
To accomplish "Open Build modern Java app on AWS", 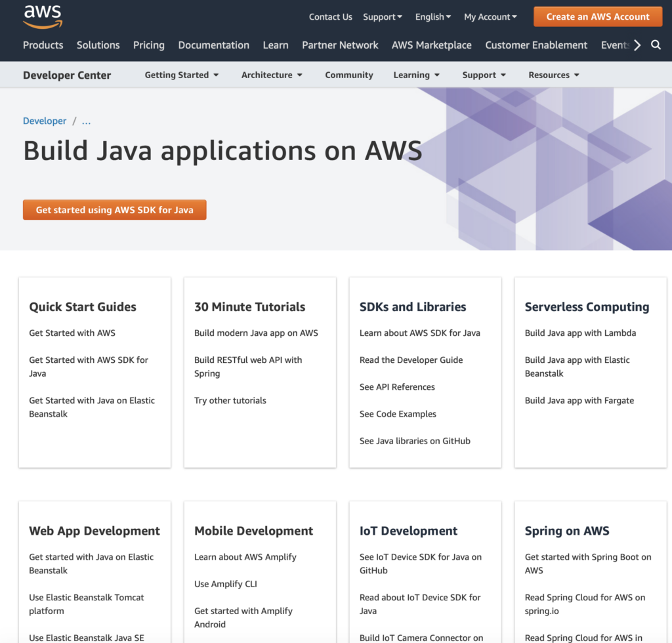I will [x=256, y=333].
